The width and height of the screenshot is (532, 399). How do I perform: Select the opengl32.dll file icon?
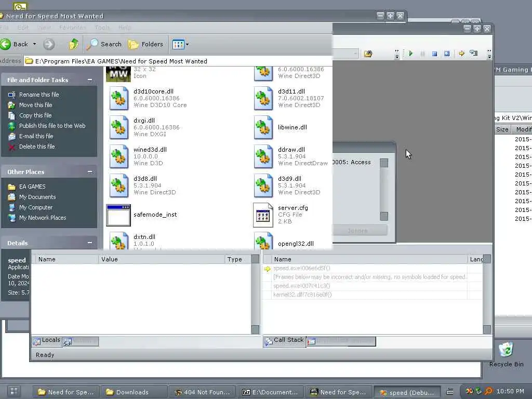(x=263, y=240)
